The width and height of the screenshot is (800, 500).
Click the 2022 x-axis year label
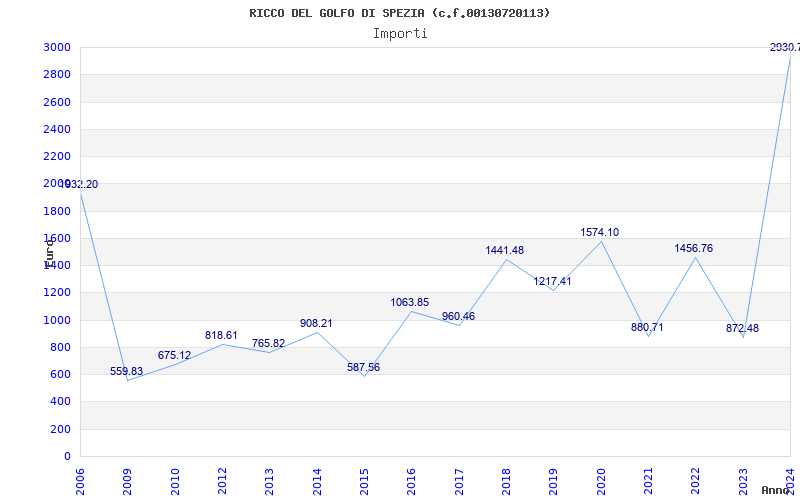[x=696, y=482]
